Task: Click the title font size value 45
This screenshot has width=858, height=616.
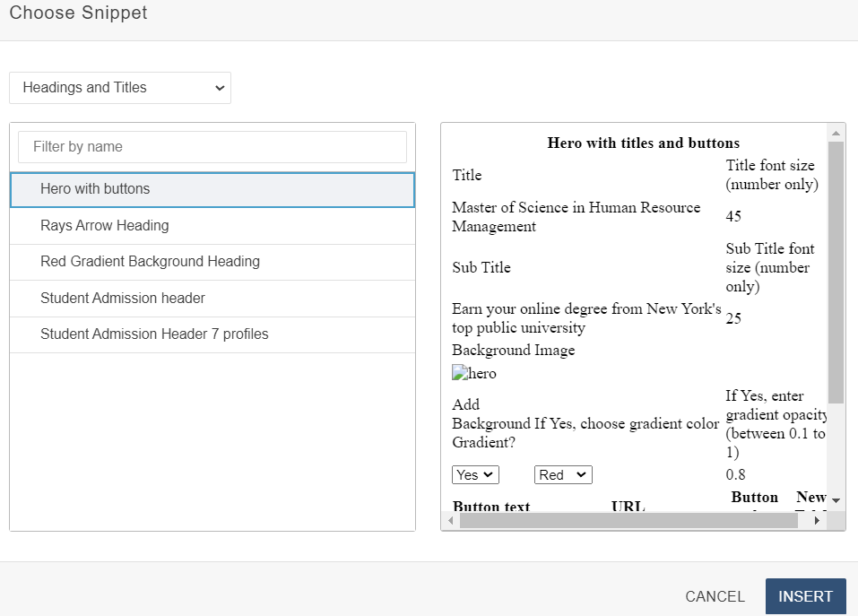Action: click(733, 216)
